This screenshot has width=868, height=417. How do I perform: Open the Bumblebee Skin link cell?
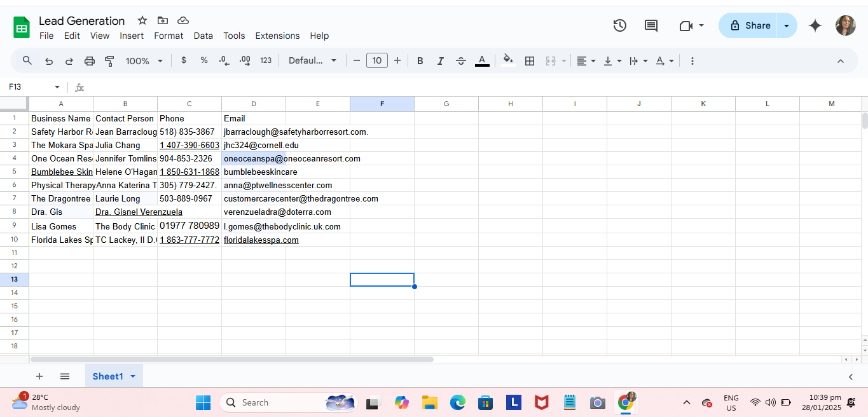(62, 172)
